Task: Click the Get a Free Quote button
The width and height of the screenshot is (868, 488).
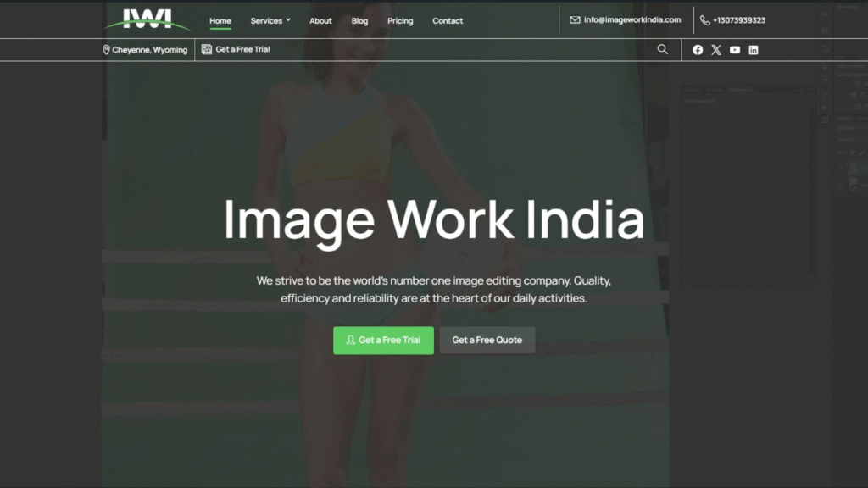Action: (487, 340)
